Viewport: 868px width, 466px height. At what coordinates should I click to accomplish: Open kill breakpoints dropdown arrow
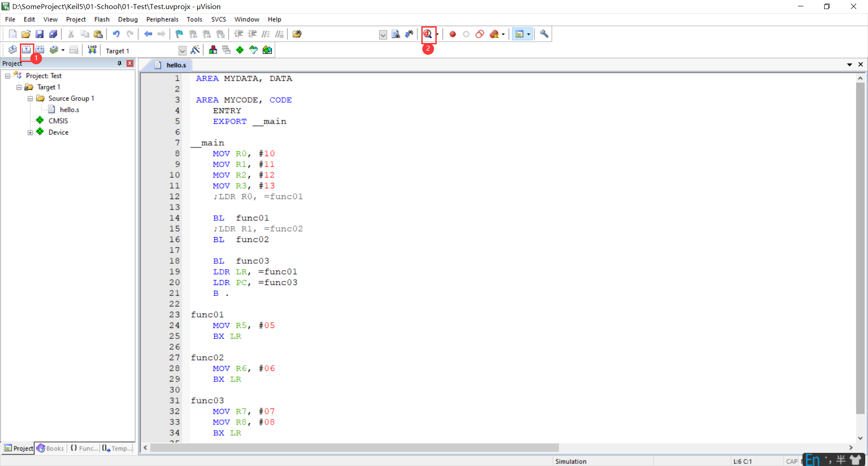[503, 34]
